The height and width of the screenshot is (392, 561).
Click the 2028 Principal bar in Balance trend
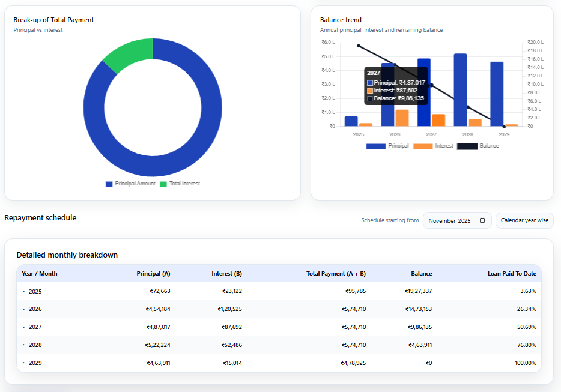[x=460, y=90]
